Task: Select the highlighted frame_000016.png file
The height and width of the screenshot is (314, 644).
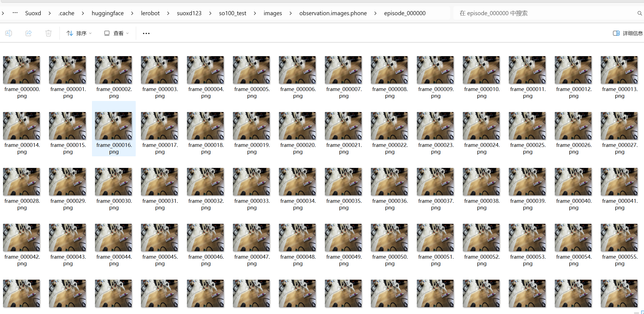Action: pyautogui.click(x=114, y=126)
